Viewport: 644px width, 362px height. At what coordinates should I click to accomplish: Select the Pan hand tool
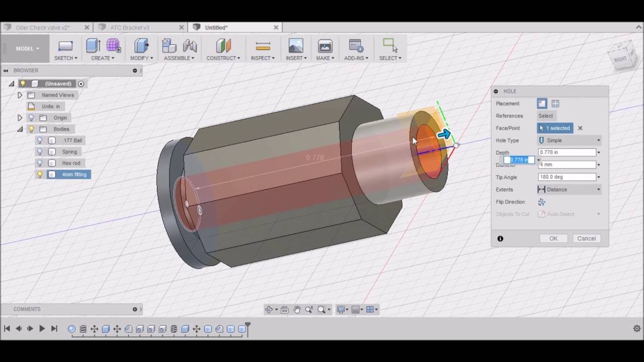pyautogui.click(x=297, y=310)
